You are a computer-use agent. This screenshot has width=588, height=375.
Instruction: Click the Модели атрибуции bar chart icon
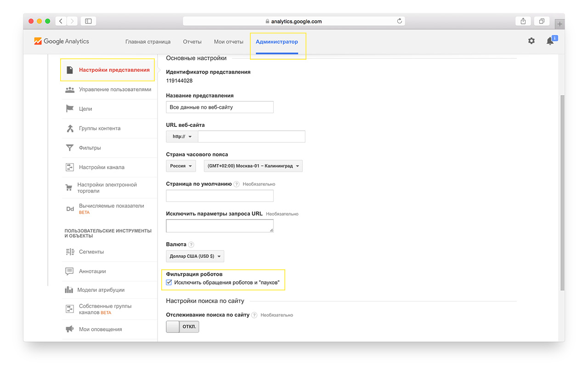pos(69,290)
